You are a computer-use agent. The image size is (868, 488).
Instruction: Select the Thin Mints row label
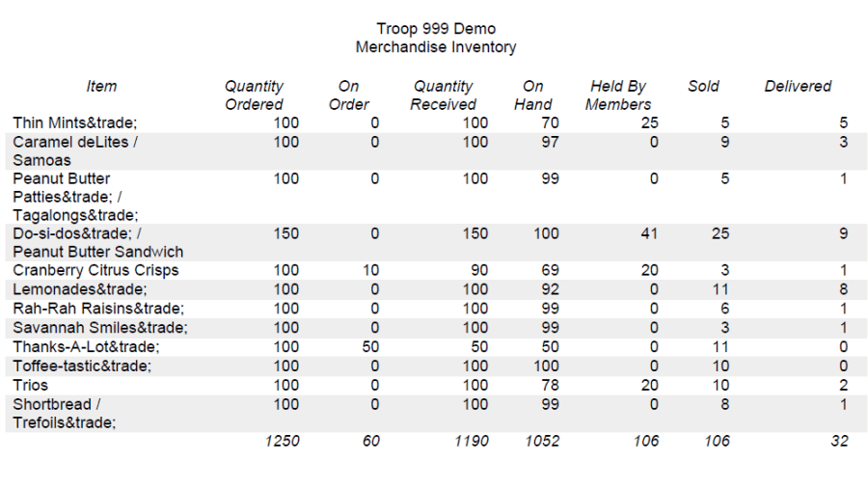[74, 122]
